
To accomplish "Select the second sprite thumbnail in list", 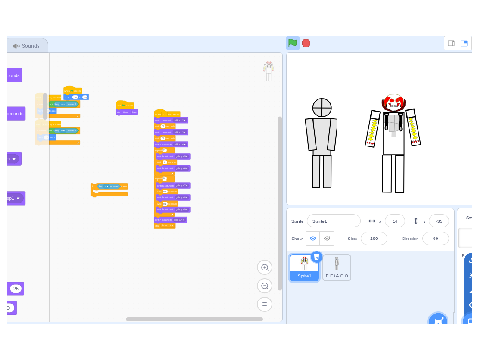I will click(337, 268).
